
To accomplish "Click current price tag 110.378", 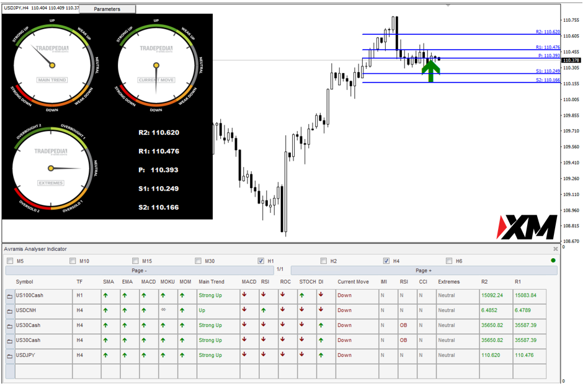I will click(571, 60).
